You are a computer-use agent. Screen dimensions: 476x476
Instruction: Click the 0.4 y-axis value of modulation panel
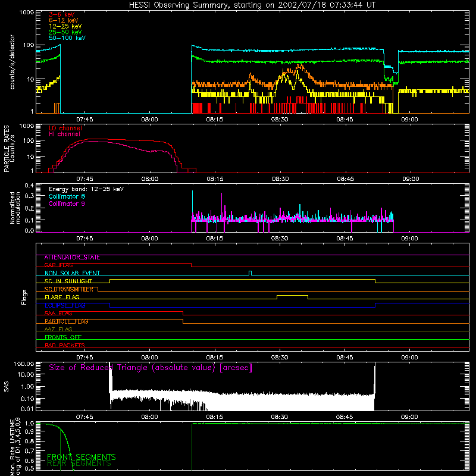tap(29, 186)
